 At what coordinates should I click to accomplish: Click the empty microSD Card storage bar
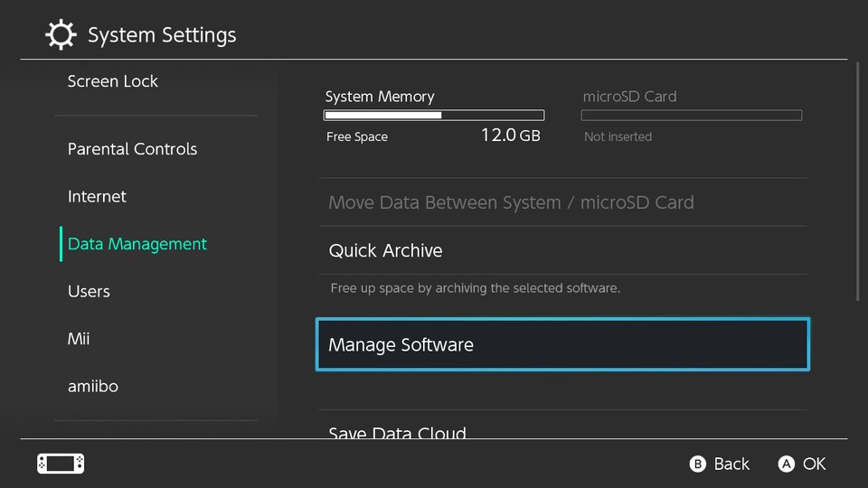point(691,116)
